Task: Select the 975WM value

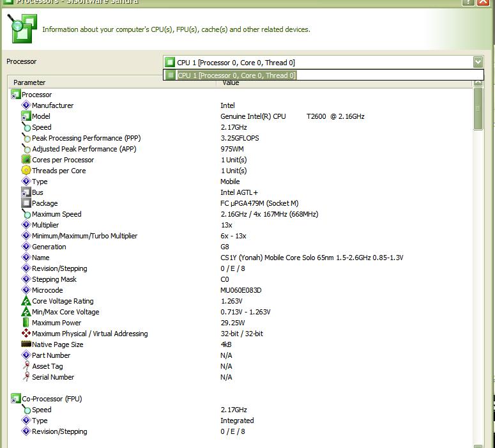Action: (232, 149)
